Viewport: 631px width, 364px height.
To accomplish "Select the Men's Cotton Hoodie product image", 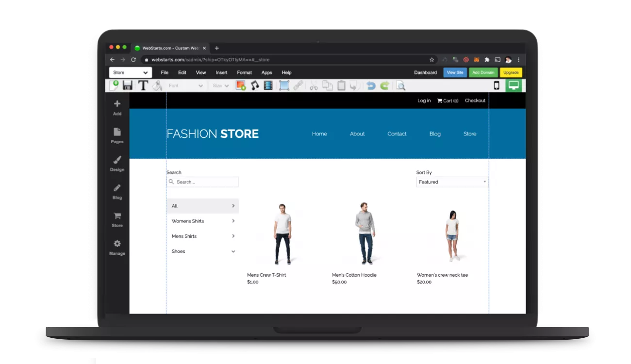I will click(x=364, y=234).
